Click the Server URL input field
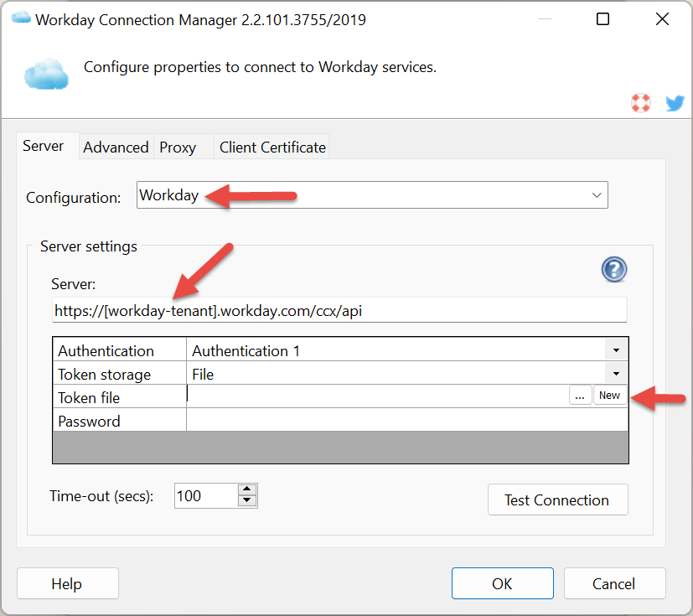This screenshot has height=616, width=693. tap(339, 311)
